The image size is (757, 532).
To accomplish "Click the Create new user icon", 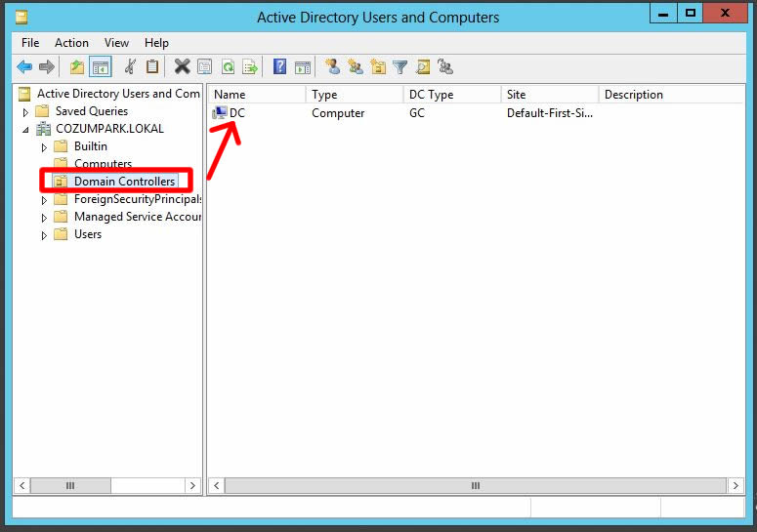I will click(333, 67).
